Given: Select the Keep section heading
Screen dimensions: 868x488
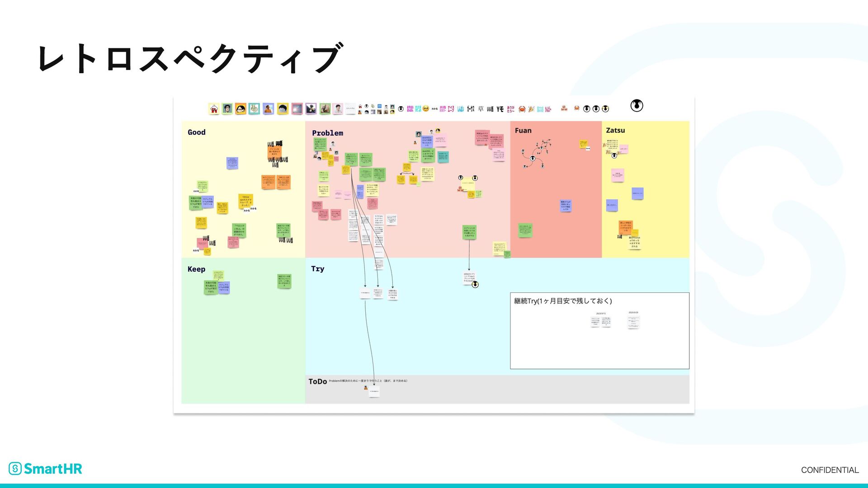Looking at the screenshot, I should click(196, 269).
